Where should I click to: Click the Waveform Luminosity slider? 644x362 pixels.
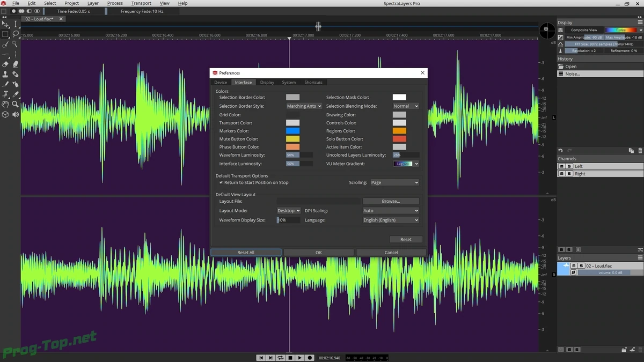point(299,155)
